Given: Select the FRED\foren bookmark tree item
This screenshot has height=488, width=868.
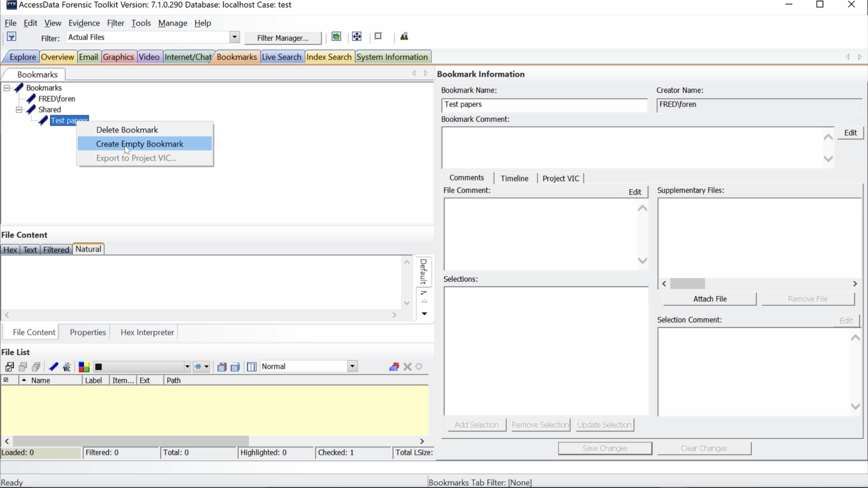Looking at the screenshot, I should pyautogui.click(x=57, y=99).
